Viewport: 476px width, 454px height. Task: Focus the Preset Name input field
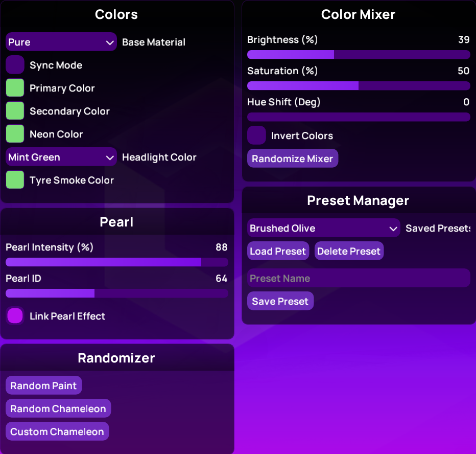coord(359,278)
